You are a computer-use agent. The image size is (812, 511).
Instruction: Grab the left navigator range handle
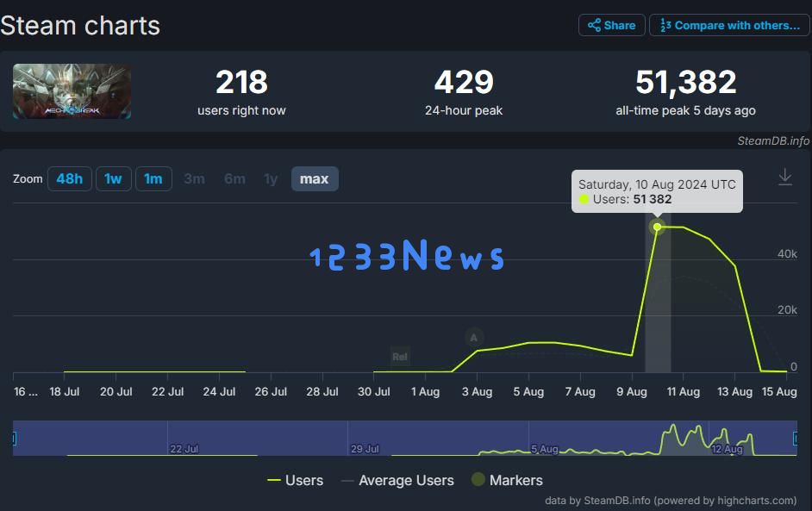pyautogui.click(x=14, y=439)
